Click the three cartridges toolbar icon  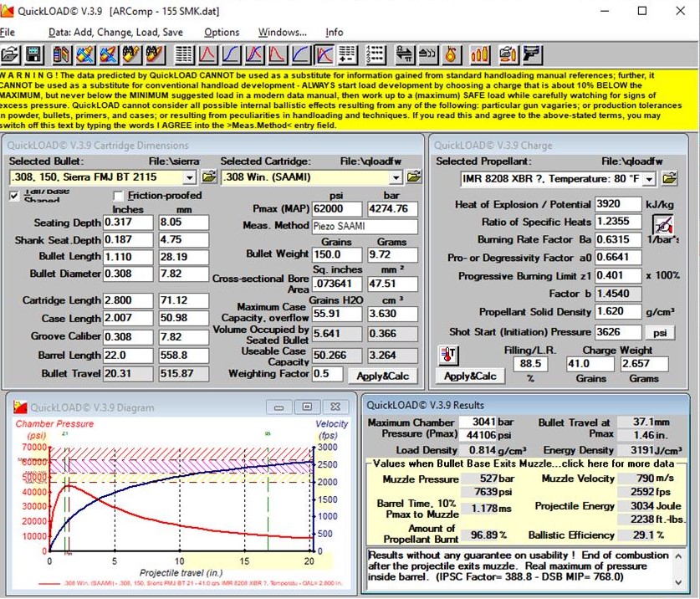point(479,54)
